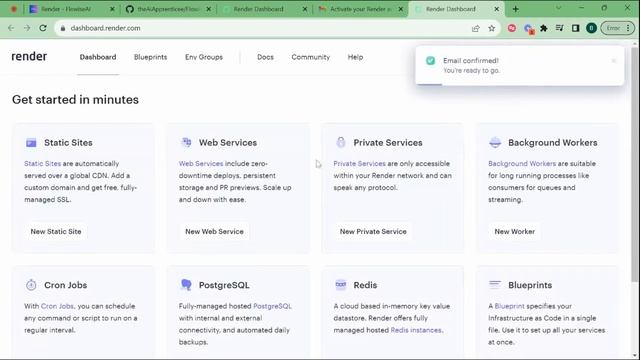Bookmark this page with star icon
The height and width of the screenshot is (360, 640).
pyautogui.click(x=491, y=28)
